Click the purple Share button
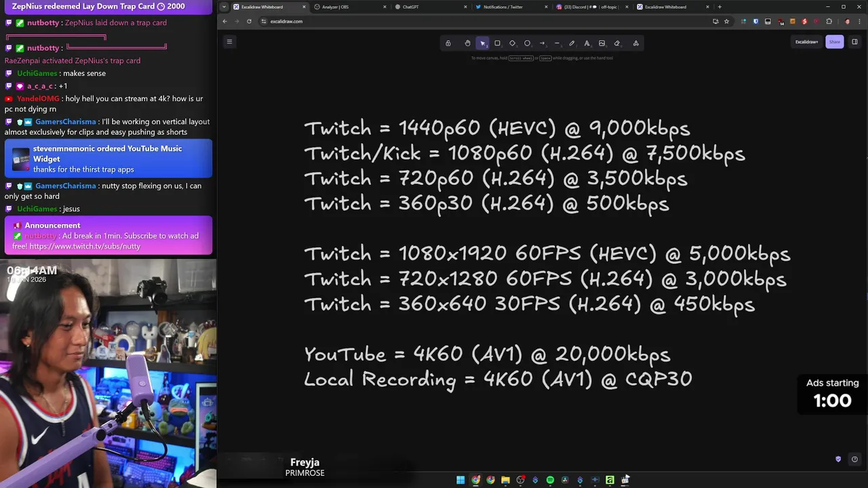 point(834,42)
